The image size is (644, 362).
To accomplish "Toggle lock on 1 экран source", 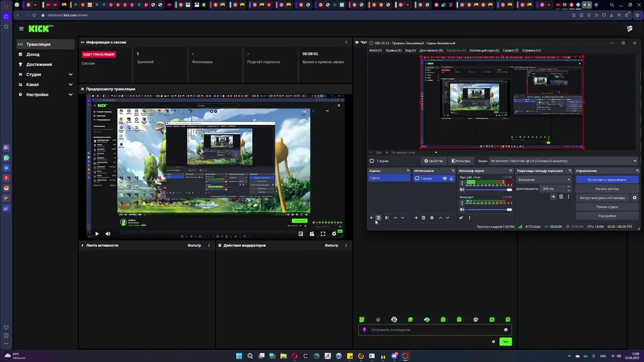I will pos(451,178).
